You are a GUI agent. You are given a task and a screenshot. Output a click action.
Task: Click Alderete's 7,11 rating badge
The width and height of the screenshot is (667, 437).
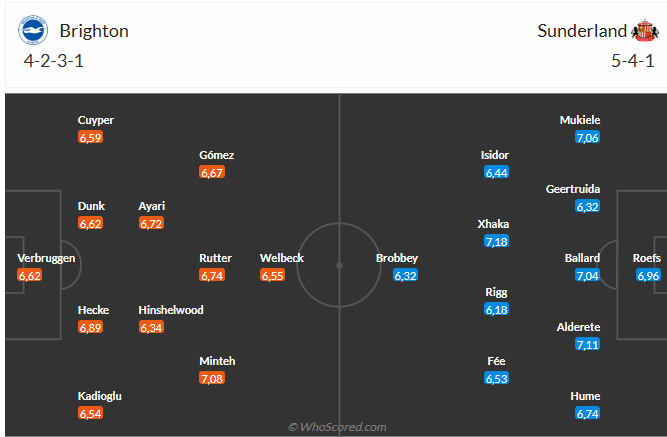587,344
